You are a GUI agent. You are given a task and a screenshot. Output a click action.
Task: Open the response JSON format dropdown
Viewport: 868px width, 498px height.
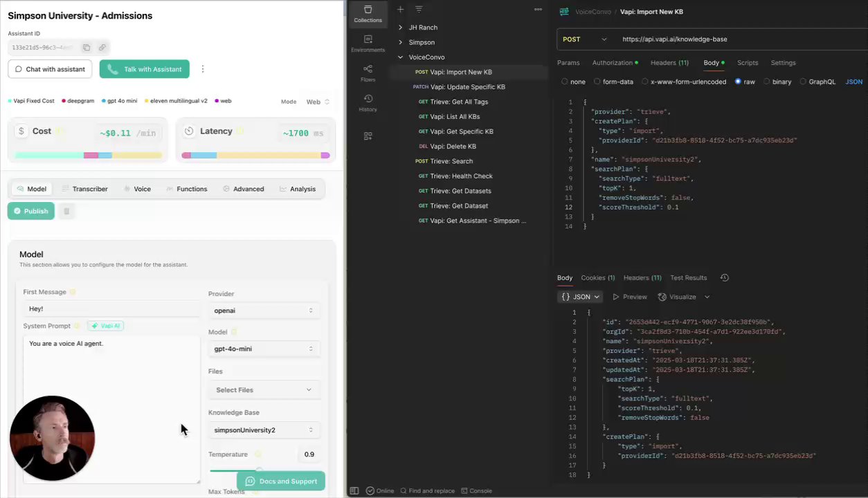click(x=580, y=297)
